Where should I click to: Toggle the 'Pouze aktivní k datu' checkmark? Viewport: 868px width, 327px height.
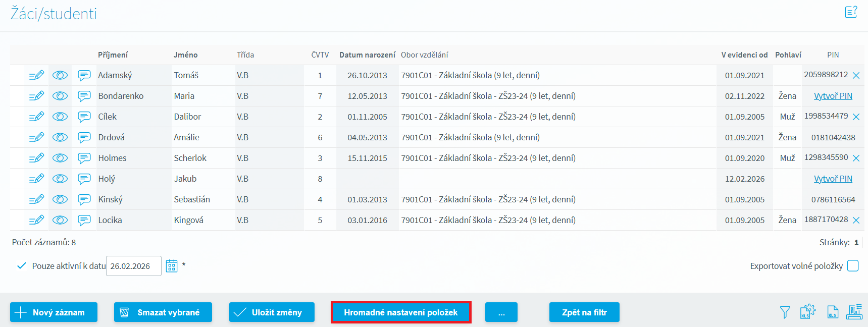[x=22, y=266]
